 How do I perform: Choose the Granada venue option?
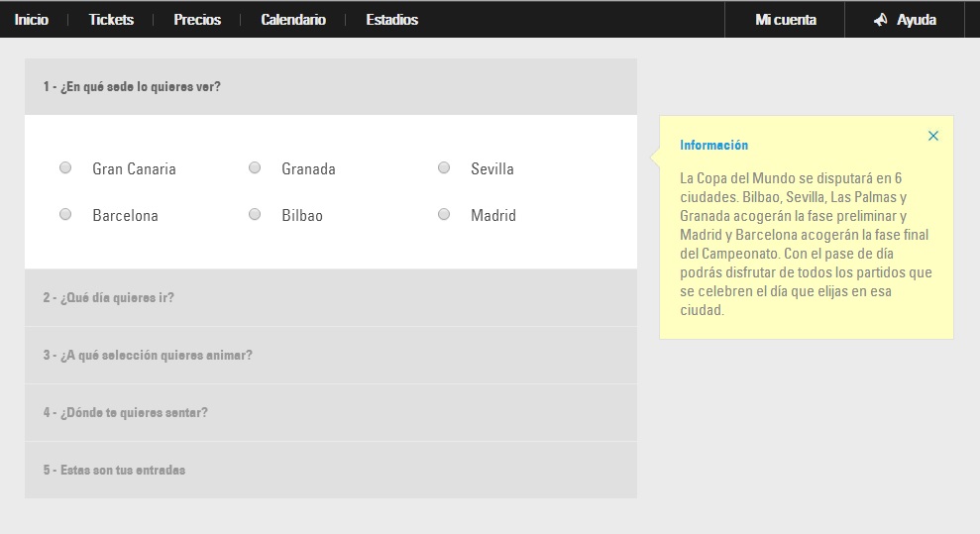tap(255, 168)
